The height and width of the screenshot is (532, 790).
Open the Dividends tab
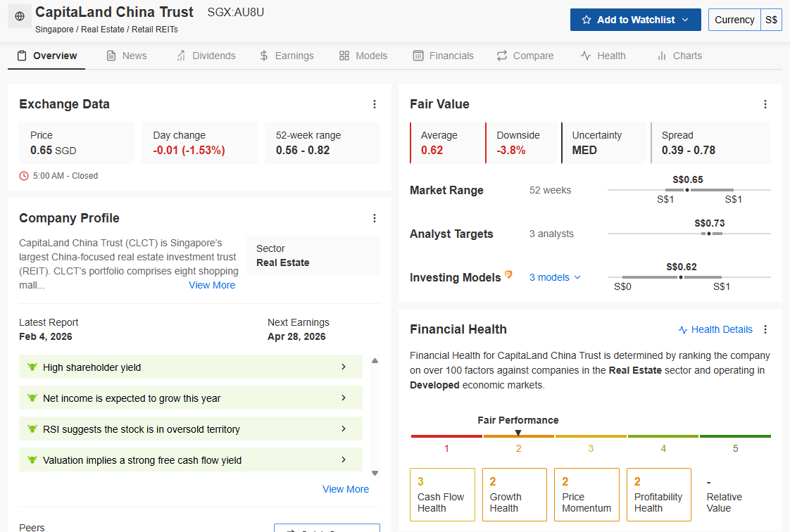tap(206, 56)
